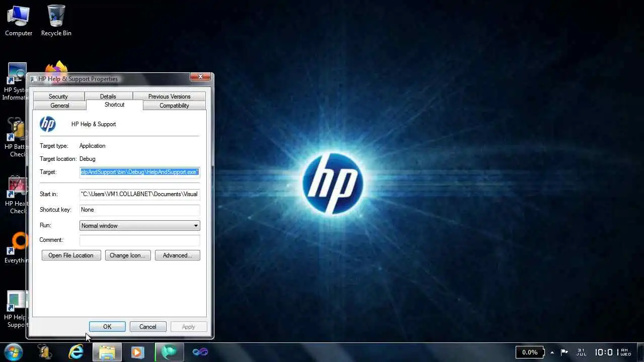
Task: Click the HP Help & Support name field
Action: coord(94,124)
